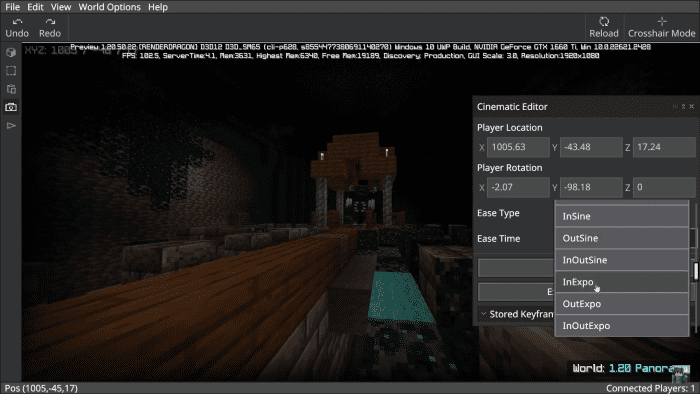Viewport: 700px width, 394px height.
Task: Click the Connected Players: 1 status text
Action: point(650,388)
